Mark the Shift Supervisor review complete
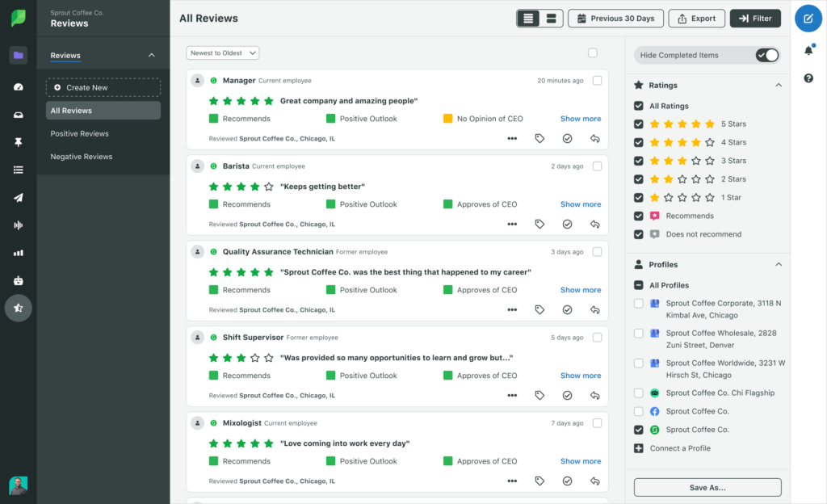 click(x=568, y=396)
